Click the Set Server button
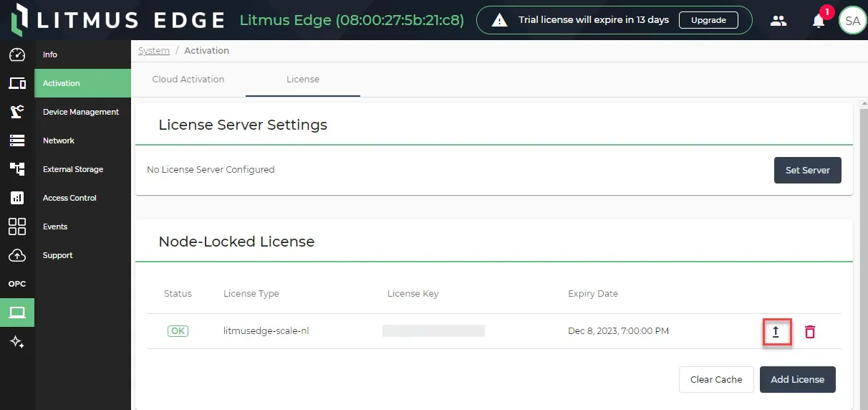868x410 pixels. 808,171
